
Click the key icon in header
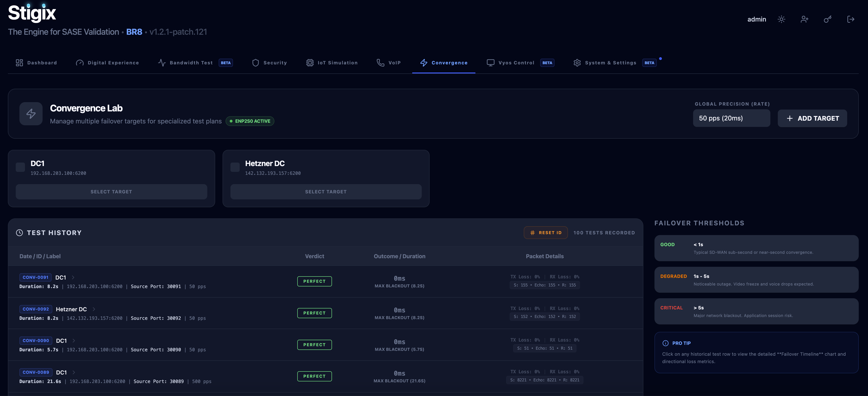click(828, 19)
